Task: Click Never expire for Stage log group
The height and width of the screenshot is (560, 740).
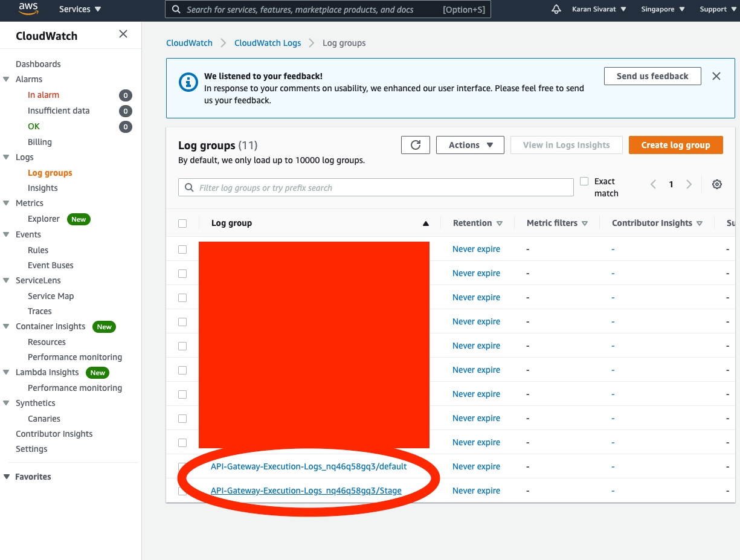Action: 476,491
